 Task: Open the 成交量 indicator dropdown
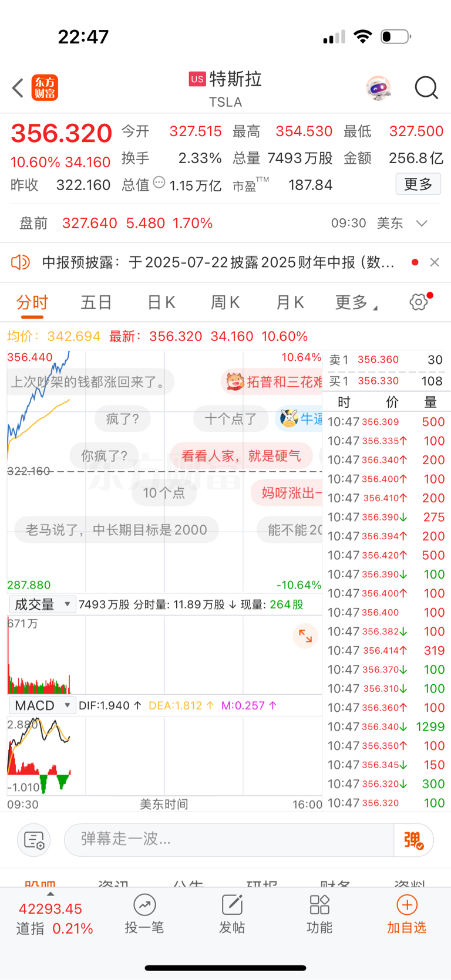tap(42, 604)
